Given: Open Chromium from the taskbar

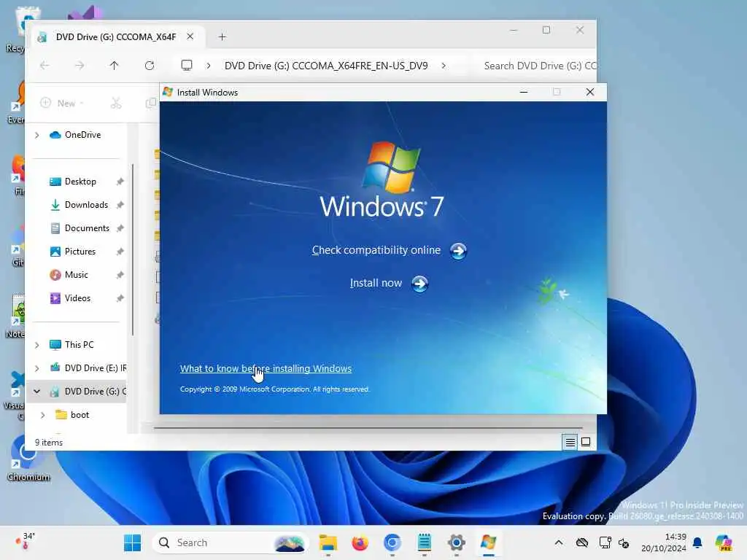Looking at the screenshot, I should (x=392, y=542).
